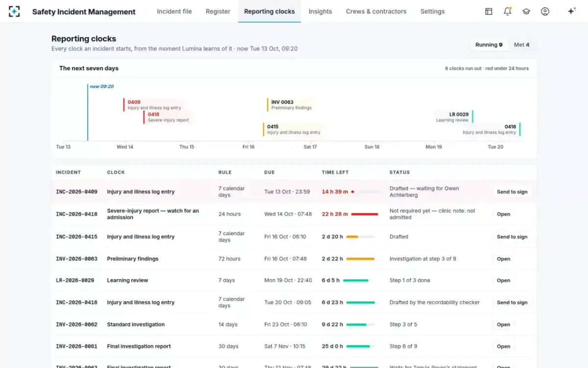Open INV-2026-0063 Preliminary findings
Screen dimensions: 588x368
[x=504, y=259]
